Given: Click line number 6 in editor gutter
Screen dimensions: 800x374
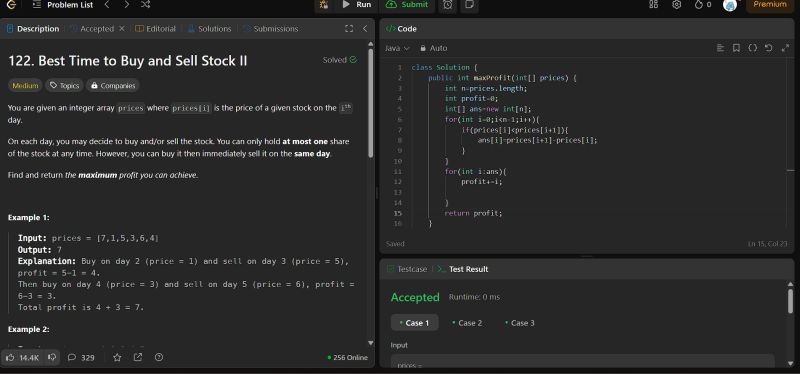Looking at the screenshot, I should pyautogui.click(x=400, y=119).
